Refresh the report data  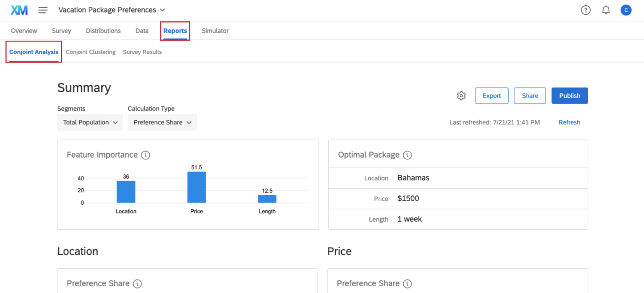click(x=569, y=122)
